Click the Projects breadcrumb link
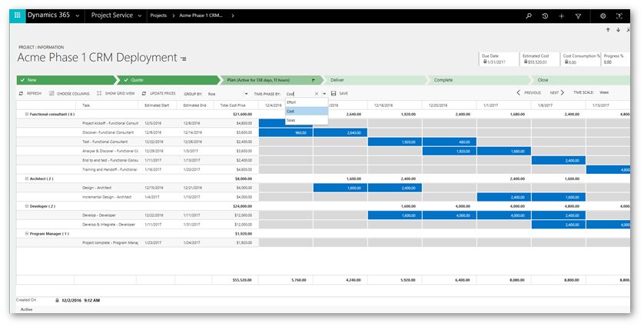Viewport: 644px width, 327px height. click(x=158, y=15)
